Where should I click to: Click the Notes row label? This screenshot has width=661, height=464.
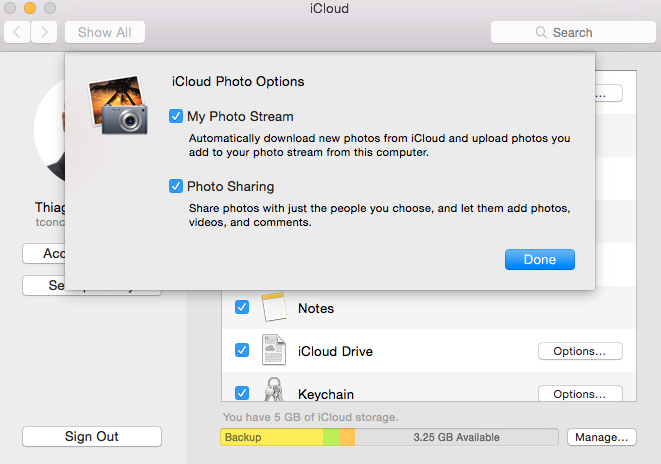pos(316,308)
